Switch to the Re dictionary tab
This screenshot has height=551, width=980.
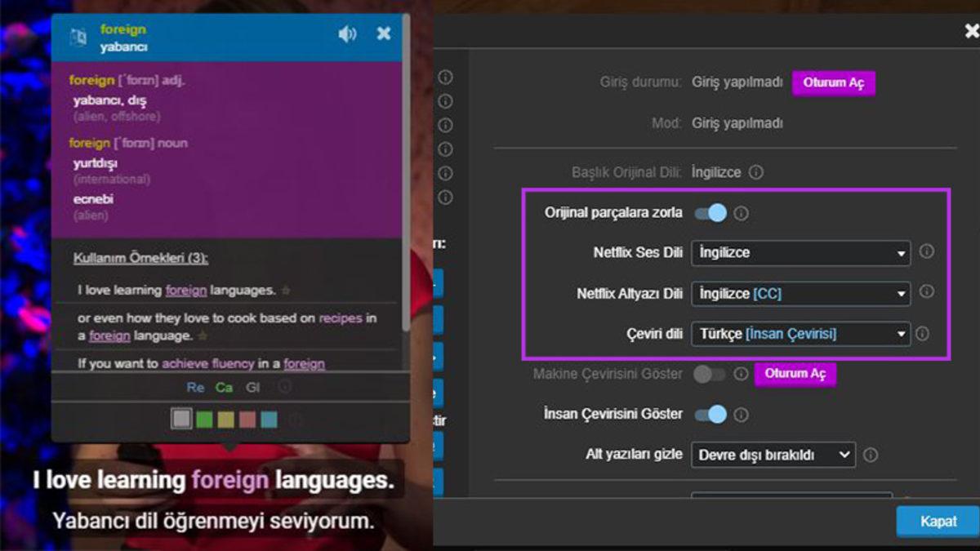(x=196, y=387)
